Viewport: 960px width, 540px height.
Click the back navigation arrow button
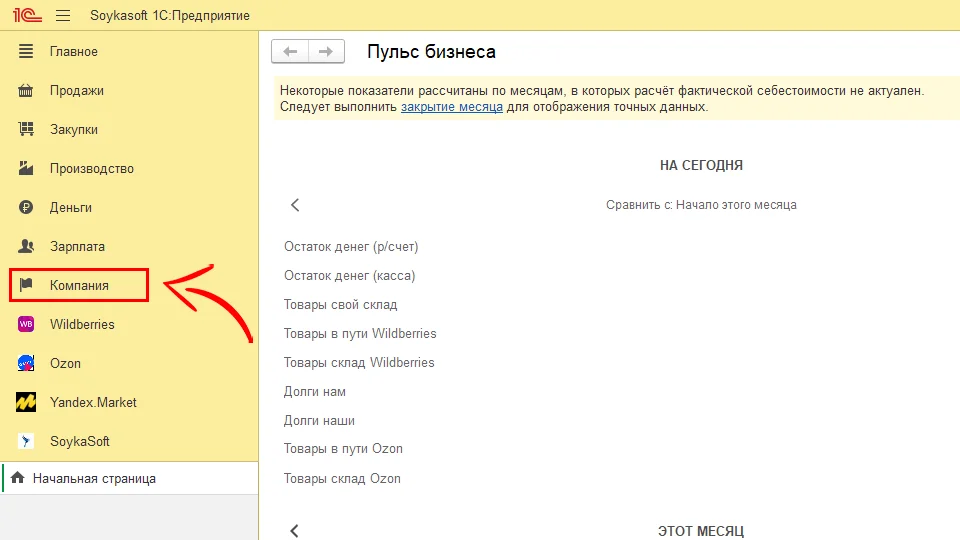290,52
